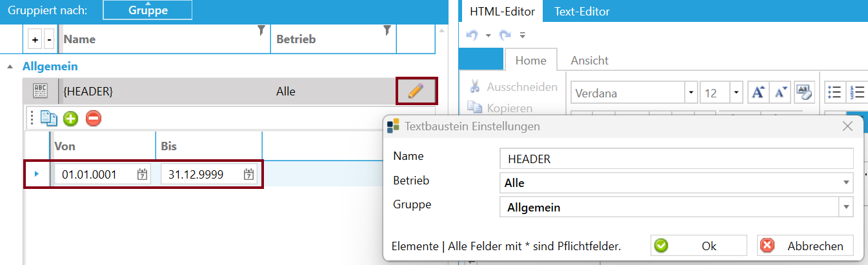Click the green add period icon
868x265 pixels.
pyautogui.click(x=70, y=118)
